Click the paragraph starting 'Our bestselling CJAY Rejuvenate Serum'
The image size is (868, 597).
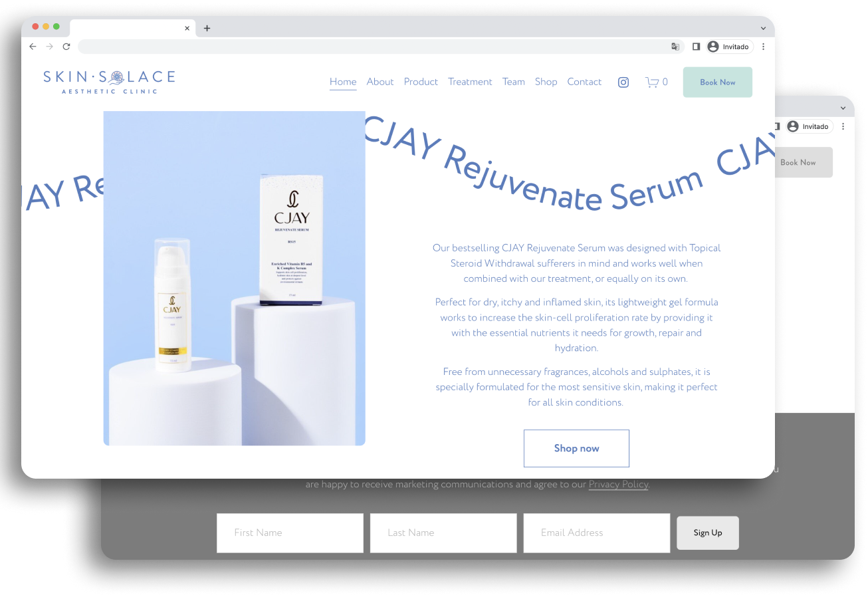tap(576, 263)
